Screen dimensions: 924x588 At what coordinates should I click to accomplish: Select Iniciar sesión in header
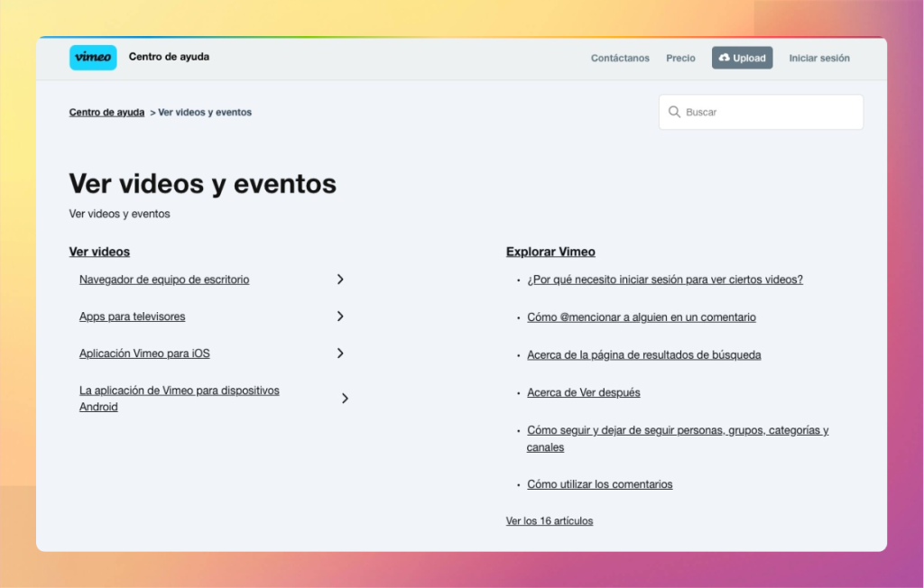819,59
